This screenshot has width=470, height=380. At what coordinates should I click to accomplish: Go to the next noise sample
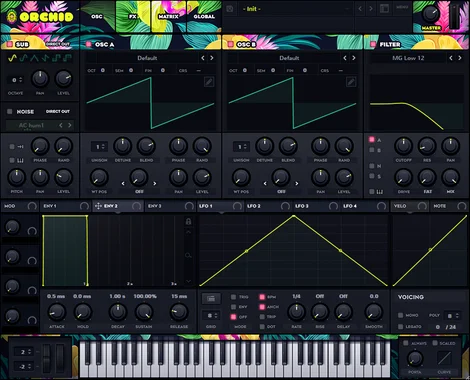[70, 125]
